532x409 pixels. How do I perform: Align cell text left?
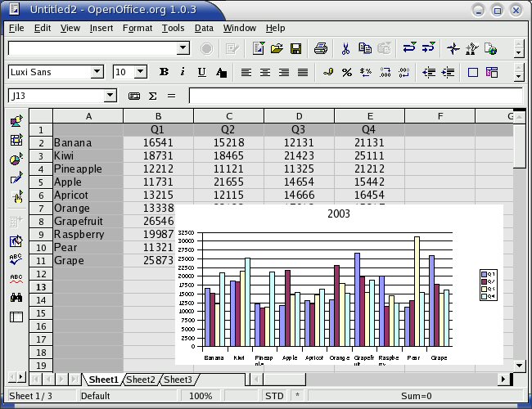tap(246, 72)
